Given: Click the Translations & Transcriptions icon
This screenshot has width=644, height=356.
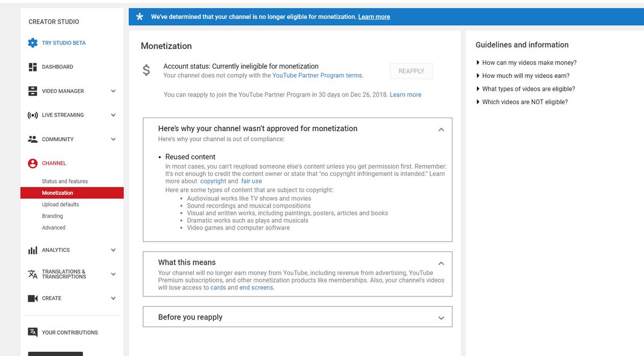Looking at the screenshot, I should [33, 274].
